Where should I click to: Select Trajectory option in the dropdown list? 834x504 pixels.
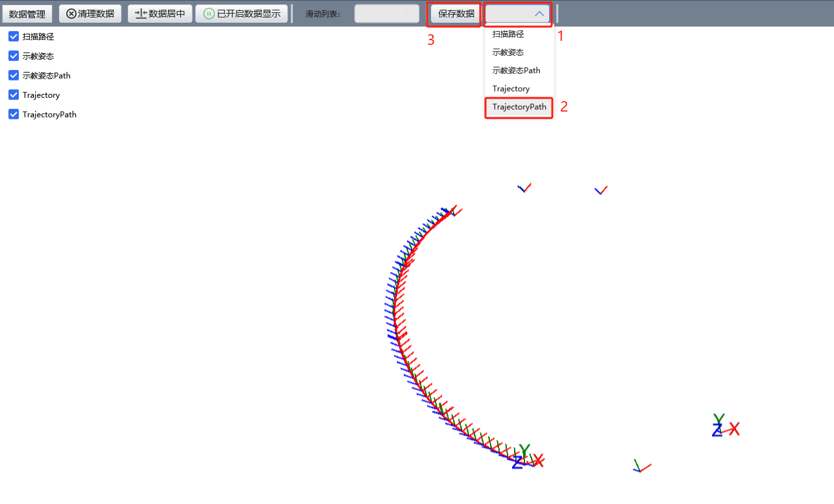click(511, 89)
